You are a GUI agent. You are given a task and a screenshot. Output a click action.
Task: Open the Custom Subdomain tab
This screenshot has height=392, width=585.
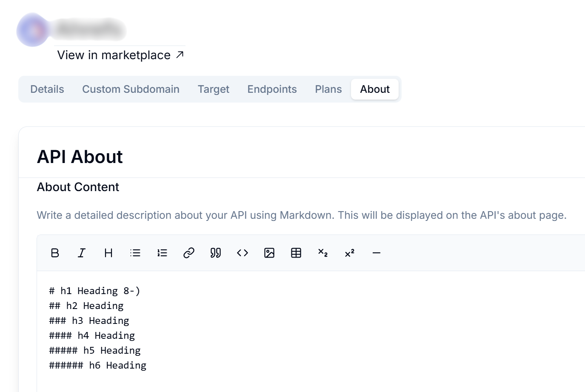[131, 89]
